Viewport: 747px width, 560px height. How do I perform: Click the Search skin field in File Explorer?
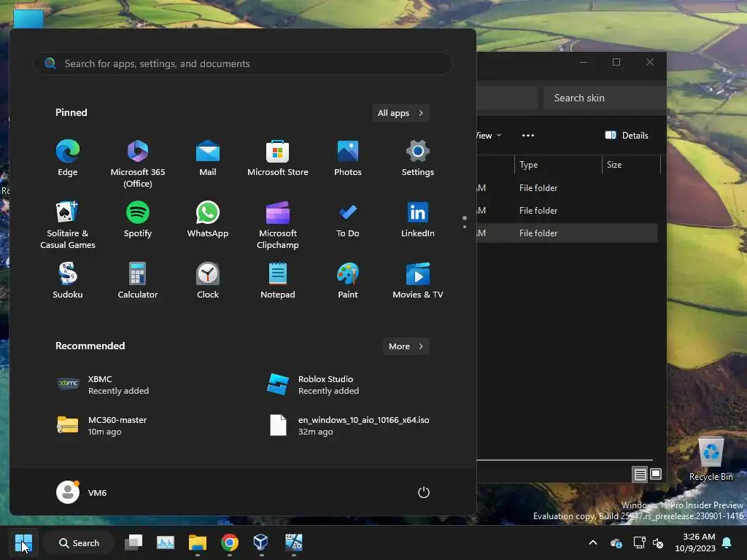coord(605,98)
